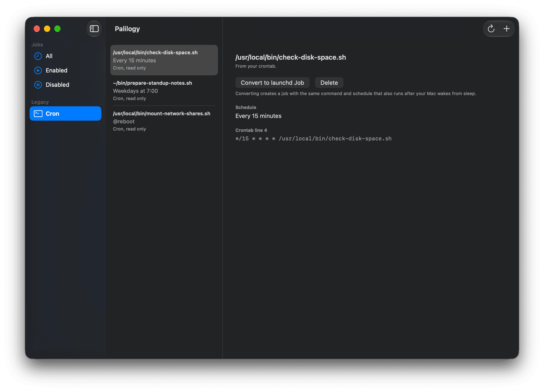The image size is (544, 392).
Task: Click the Palilogy window title
Action: pyautogui.click(x=127, y=29)
